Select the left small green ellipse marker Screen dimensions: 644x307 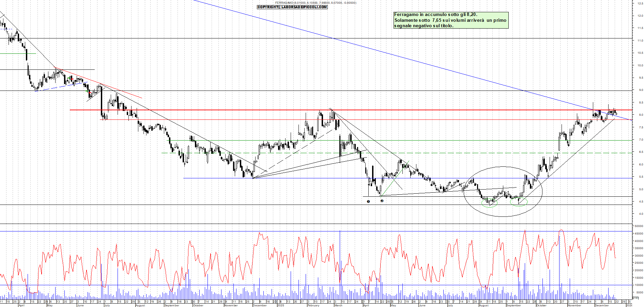pyautogui.click(x=489, y=203)
